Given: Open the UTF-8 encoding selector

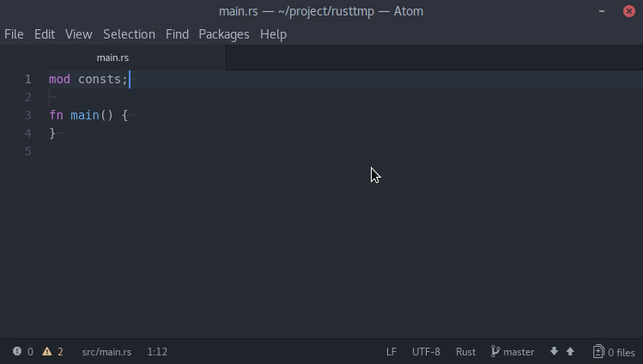Looking at the screenshot, I should click(x=426, y=352).
